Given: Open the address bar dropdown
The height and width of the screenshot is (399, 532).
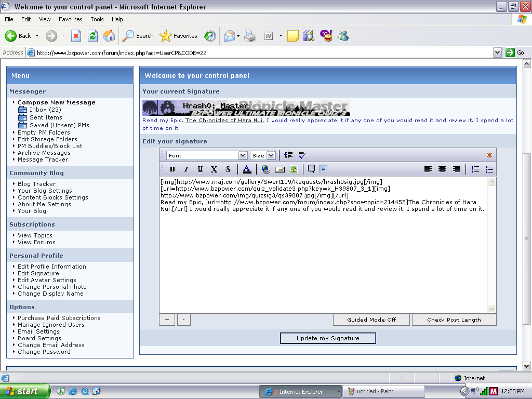Looking at the screenshot, I should tap(497, 52).
